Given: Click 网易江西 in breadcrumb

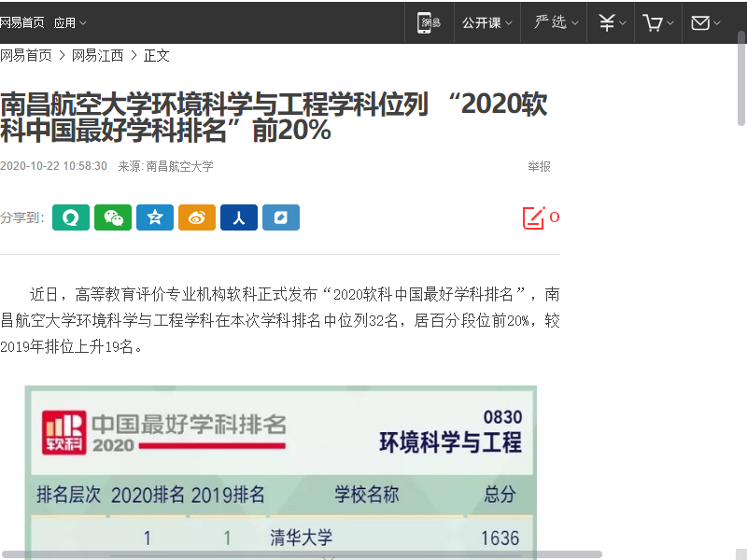Looking at the screenshot, I should pos(98,56).
